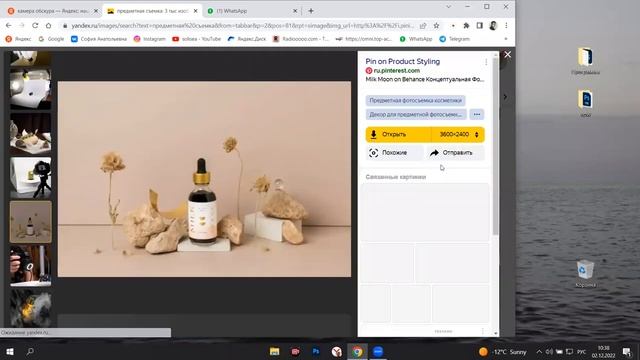Open the Chrome extensions puzzle icon
Viewport: 640px width, 360px height.
pyautogui.click(x=466, y=26)
